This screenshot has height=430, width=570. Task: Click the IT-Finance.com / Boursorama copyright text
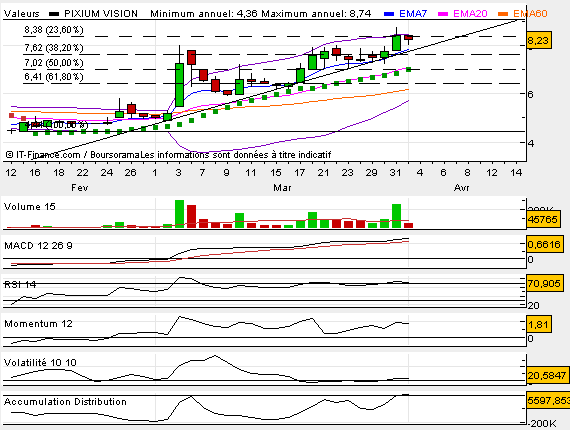coord(72,155)
